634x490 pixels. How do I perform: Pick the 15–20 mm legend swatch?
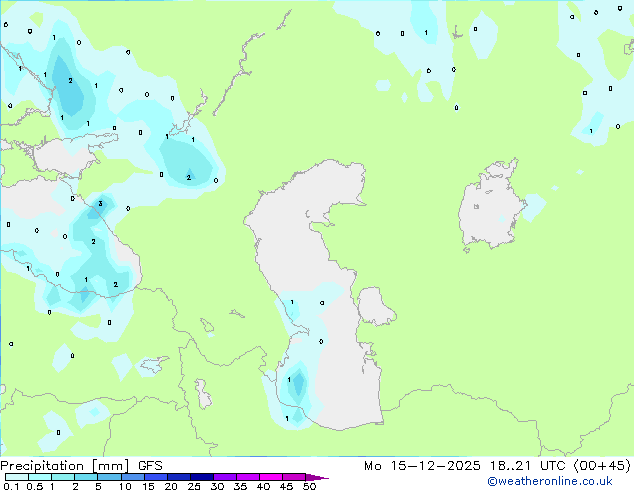tap(156, 477)
